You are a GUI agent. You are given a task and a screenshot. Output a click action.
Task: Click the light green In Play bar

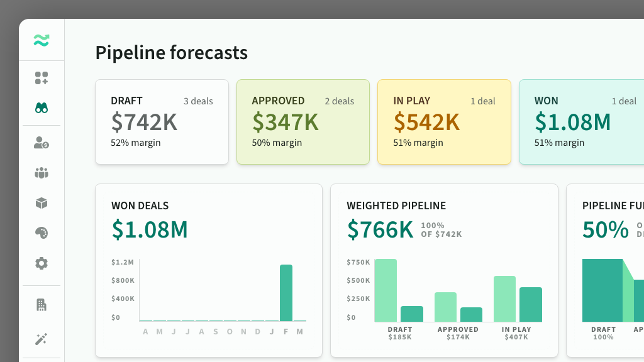click(x=504, y=299)
